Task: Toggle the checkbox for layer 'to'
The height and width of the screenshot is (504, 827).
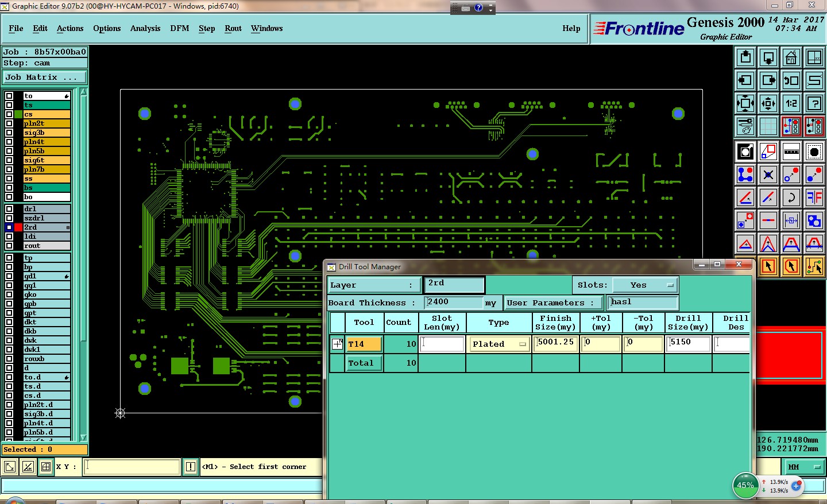Action: 9,96
